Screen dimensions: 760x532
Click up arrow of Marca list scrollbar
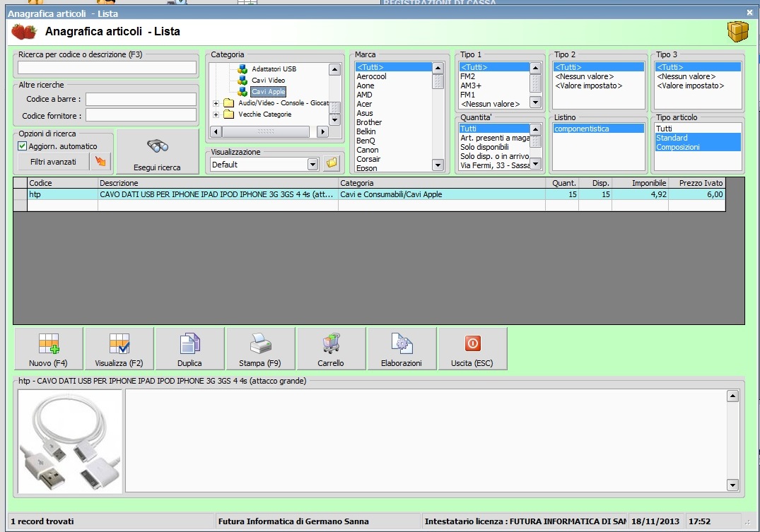point(438,69)
